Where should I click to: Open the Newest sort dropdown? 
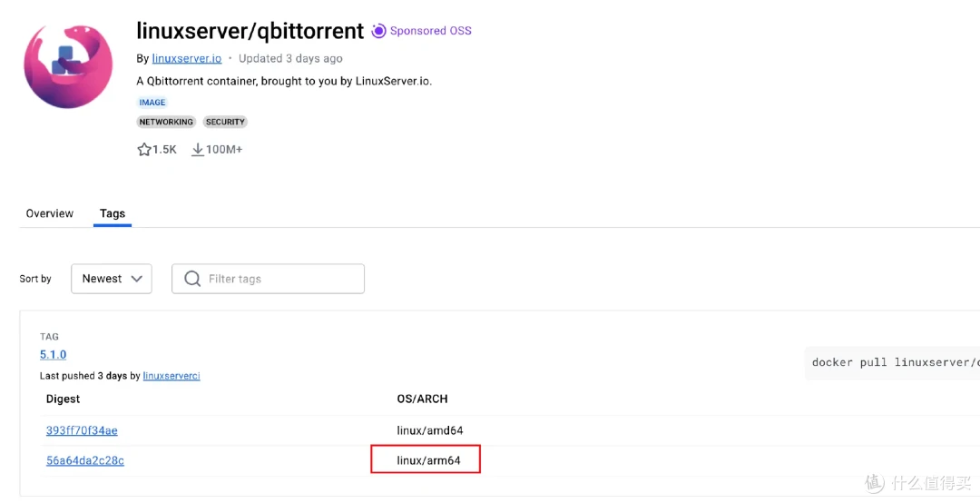112,279
